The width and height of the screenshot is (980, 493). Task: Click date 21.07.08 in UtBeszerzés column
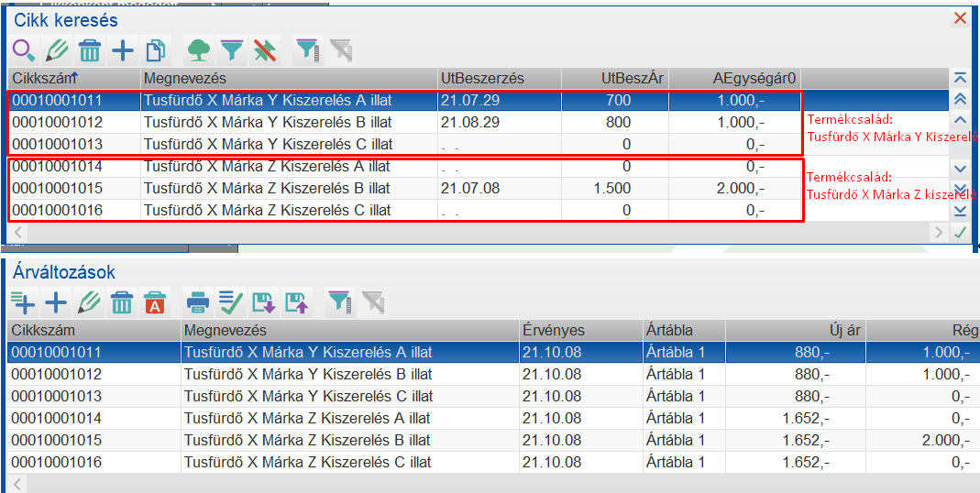pos(470,188)
